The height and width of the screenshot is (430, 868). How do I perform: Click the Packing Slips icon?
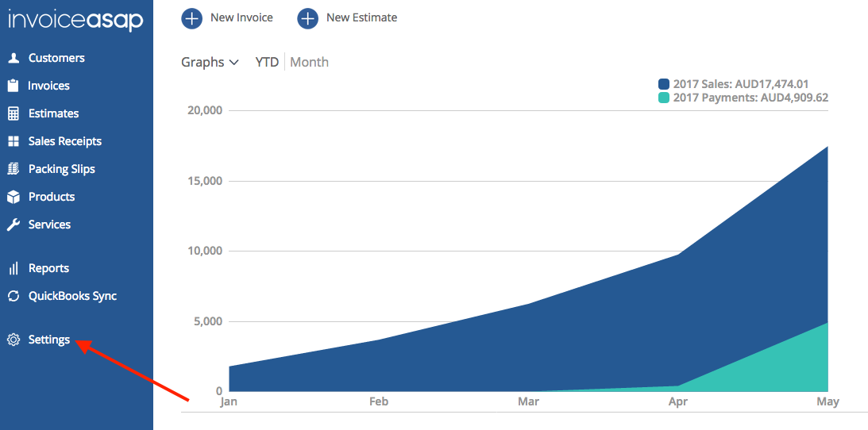[x=13, y=169]
